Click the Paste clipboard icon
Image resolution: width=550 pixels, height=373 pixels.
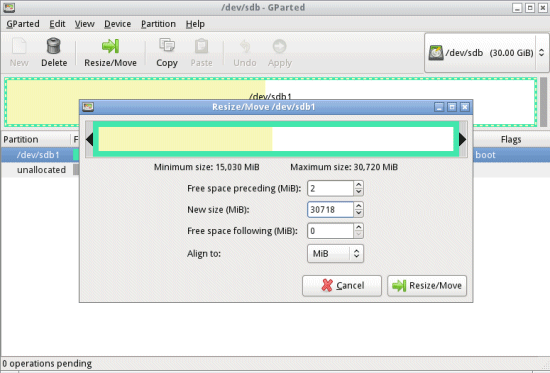coord(201,46)
